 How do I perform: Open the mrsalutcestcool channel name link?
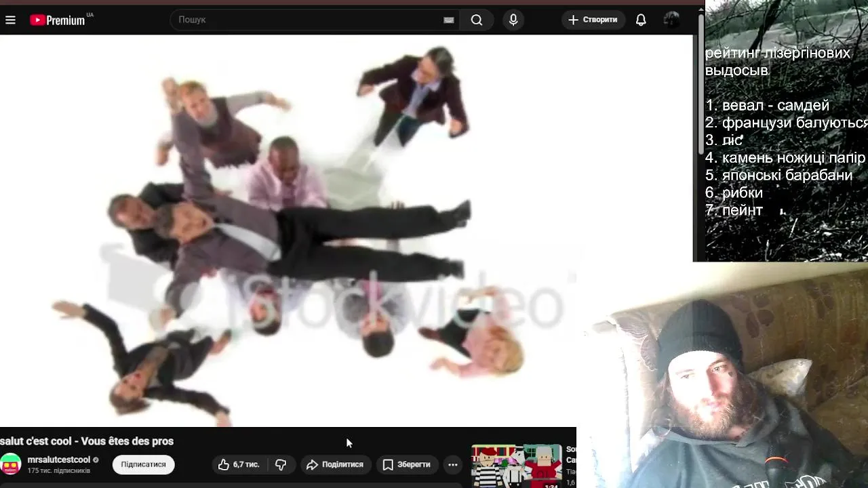[x=58, y=460]
